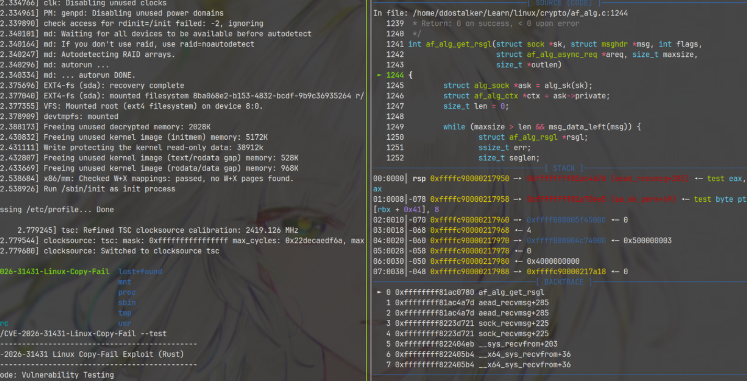The width and height of the screenshot is (747, 381).
Task: Click the 'Return: 0 on success' comment line
Action: click(x=495, y=23)
